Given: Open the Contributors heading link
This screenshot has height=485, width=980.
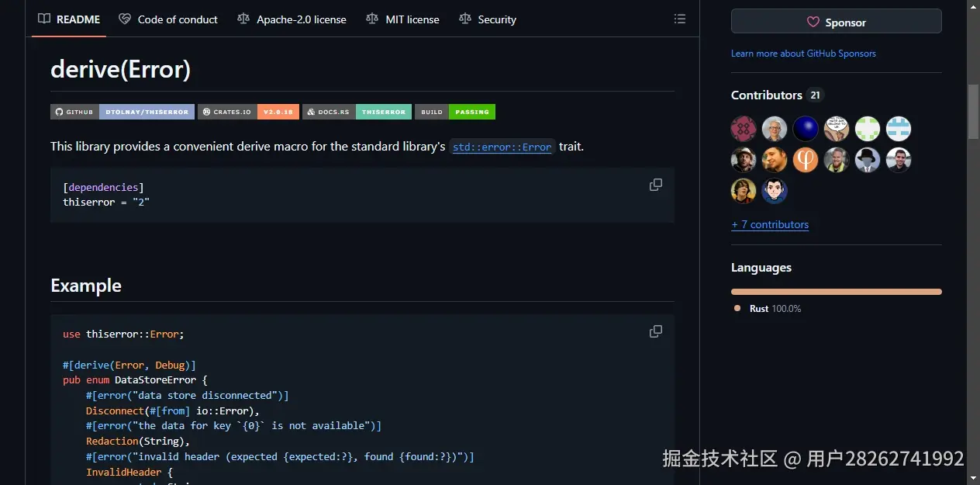Looking at the screenshot, I should pyautogui.click(x=767, y=95).
